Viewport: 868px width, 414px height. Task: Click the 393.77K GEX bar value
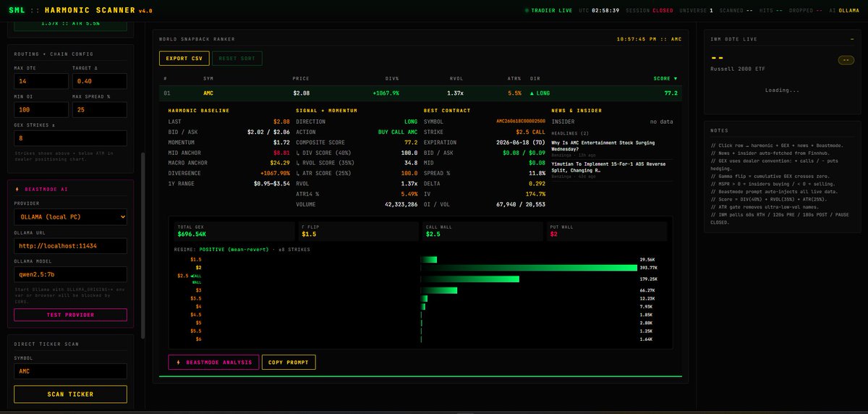coord(648,268)
